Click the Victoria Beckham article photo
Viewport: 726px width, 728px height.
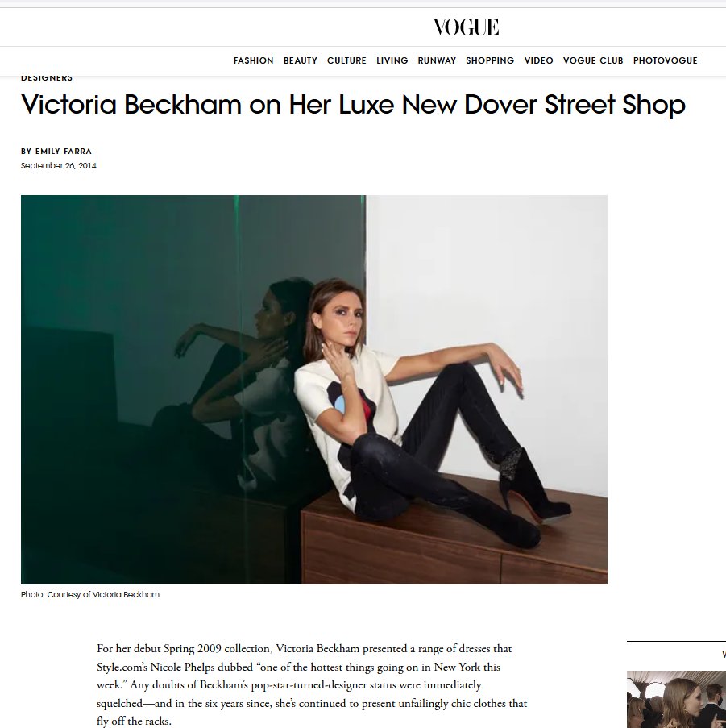[x=314, y=389]
